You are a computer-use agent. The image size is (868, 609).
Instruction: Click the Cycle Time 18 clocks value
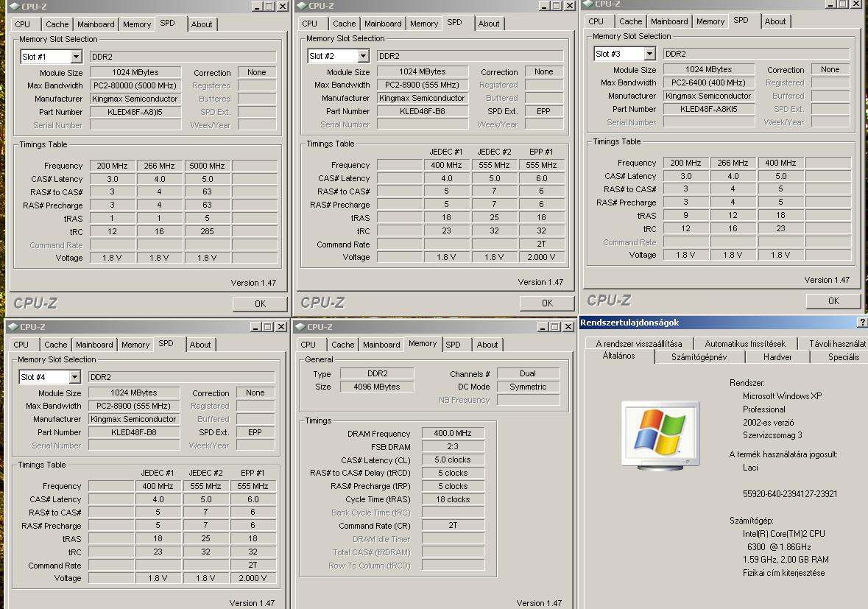tap(453, 500)
